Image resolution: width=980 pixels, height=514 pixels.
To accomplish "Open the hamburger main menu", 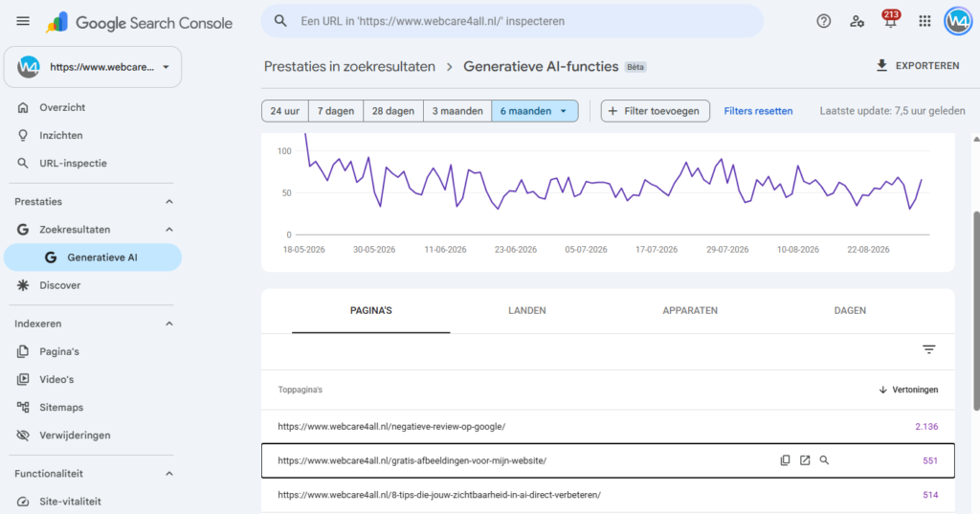I will pos(23,21).
